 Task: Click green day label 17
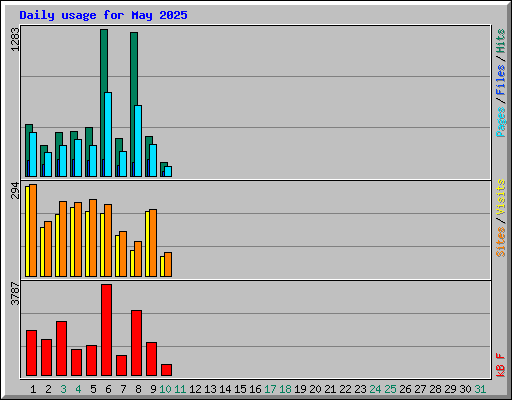270,389
